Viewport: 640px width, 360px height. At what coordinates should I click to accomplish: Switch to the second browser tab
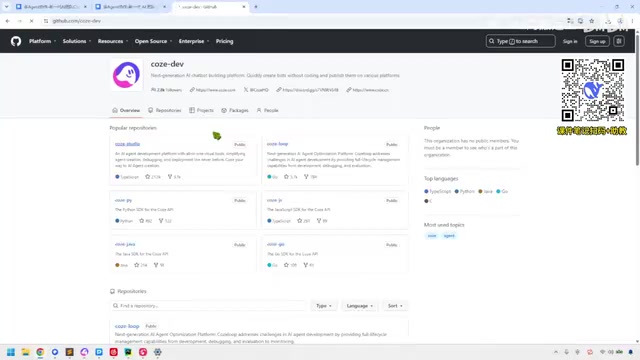130,7
